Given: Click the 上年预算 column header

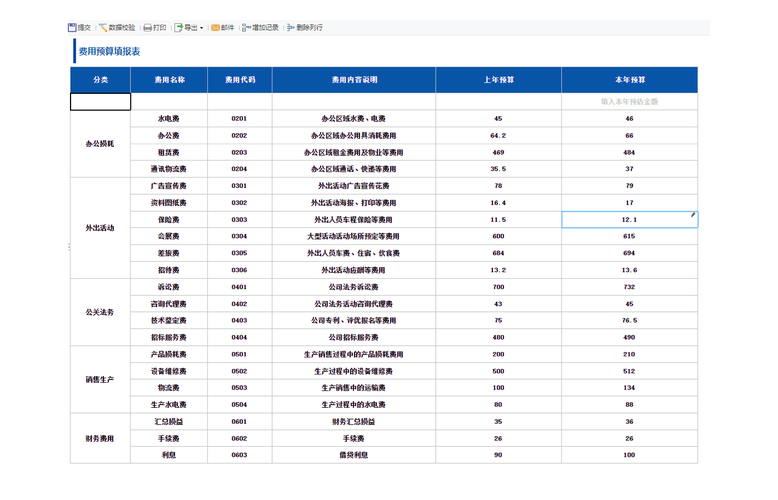Looking at the screenshot, I should tap(498, 80).
